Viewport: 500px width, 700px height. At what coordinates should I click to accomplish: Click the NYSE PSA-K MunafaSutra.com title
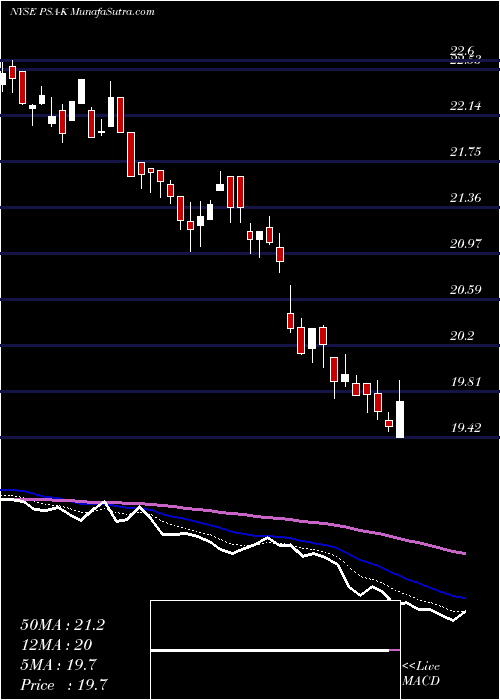[82, 12]
